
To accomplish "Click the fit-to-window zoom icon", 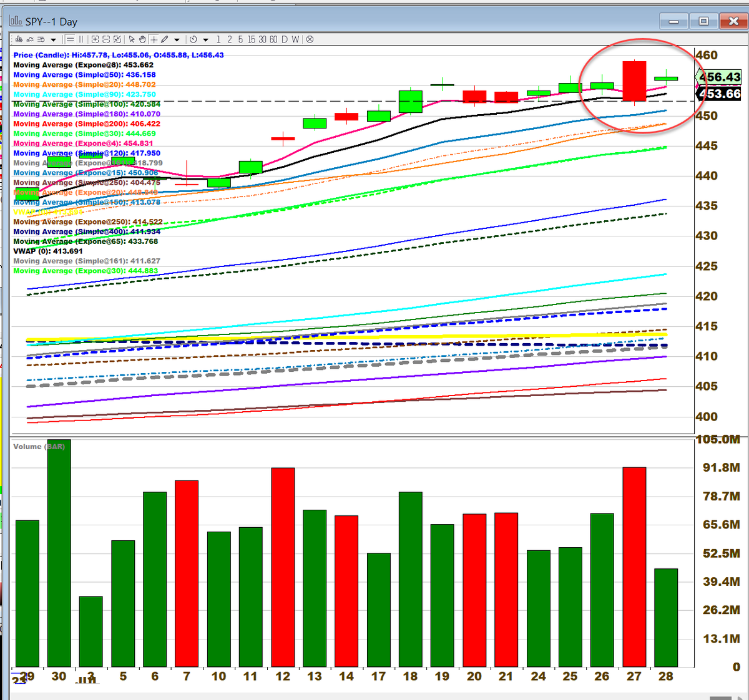I will coord(117,39).
